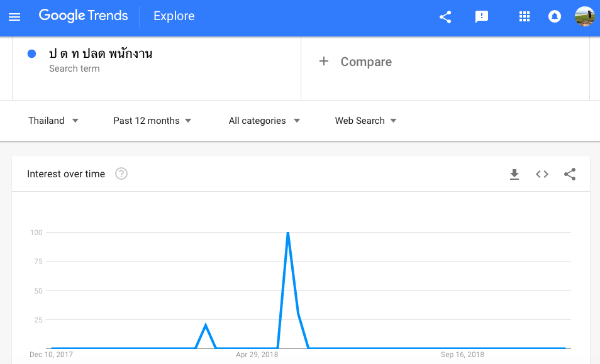Click the account profile picture
This screenshot has height=364, width=600.
click(584, 16)
